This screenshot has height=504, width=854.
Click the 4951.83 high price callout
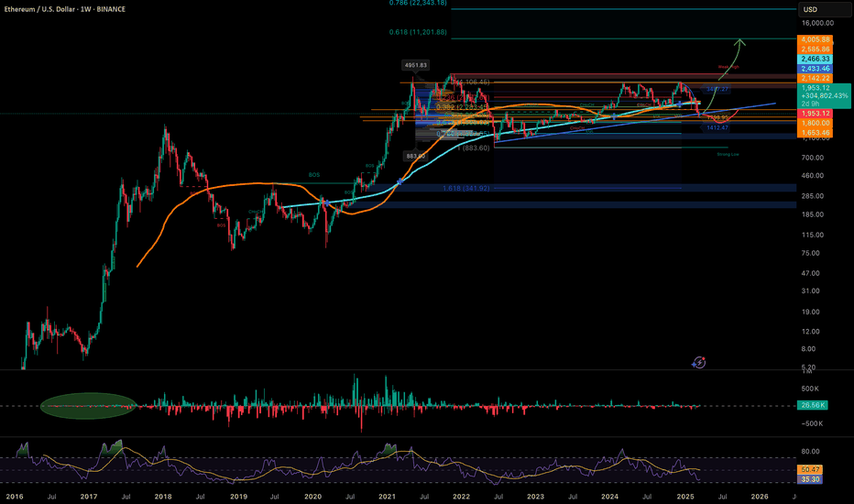pyautogui.click(x=416, y=65)
